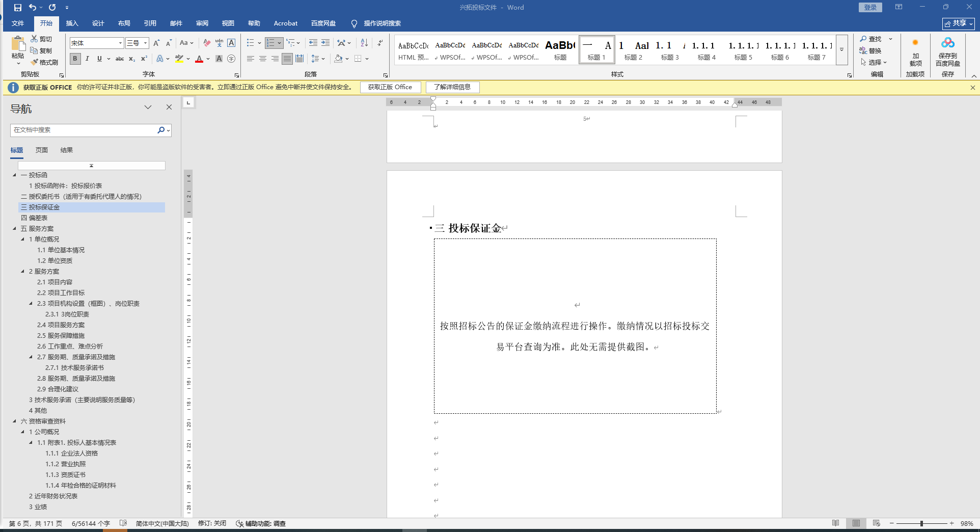Switch to 页面 tab in navigation pane
Image resolution: width=980 pixels, height=532 pixels.
coord(41,150)
